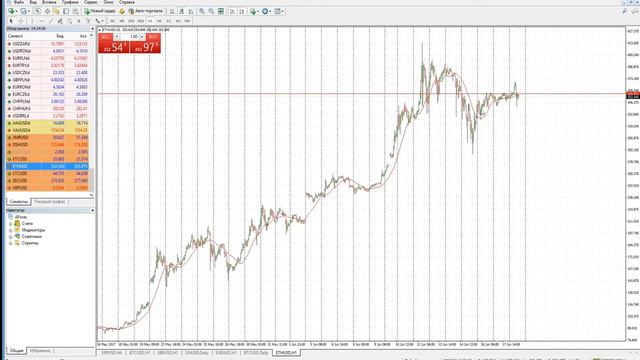The width and height of the screenshot is (640, 360).
Task: Switch to the Тиковый график tab
Action: pos(49,202)
